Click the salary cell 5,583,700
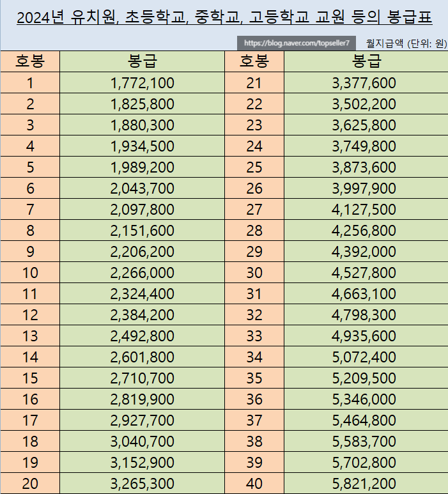 [366, 442]
